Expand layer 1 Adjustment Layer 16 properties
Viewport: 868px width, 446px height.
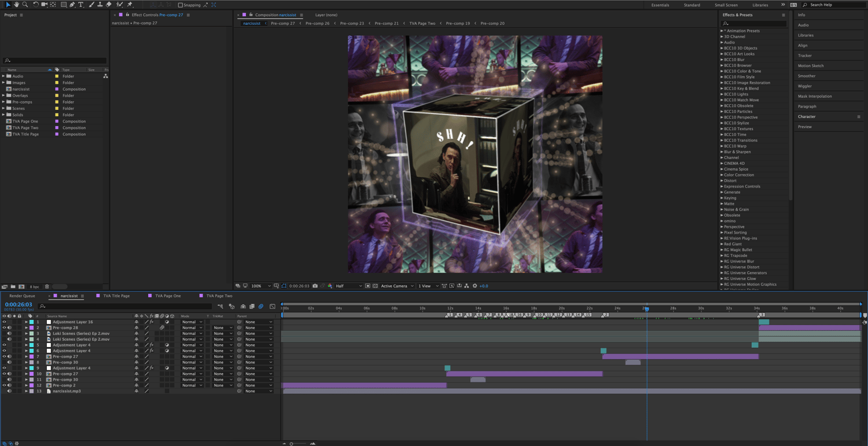click(26, 322)
